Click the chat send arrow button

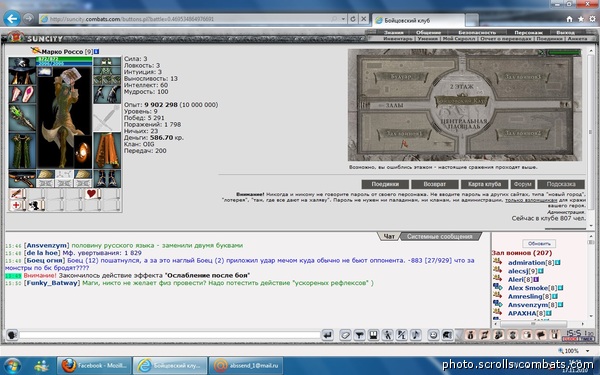pos(328,335)
